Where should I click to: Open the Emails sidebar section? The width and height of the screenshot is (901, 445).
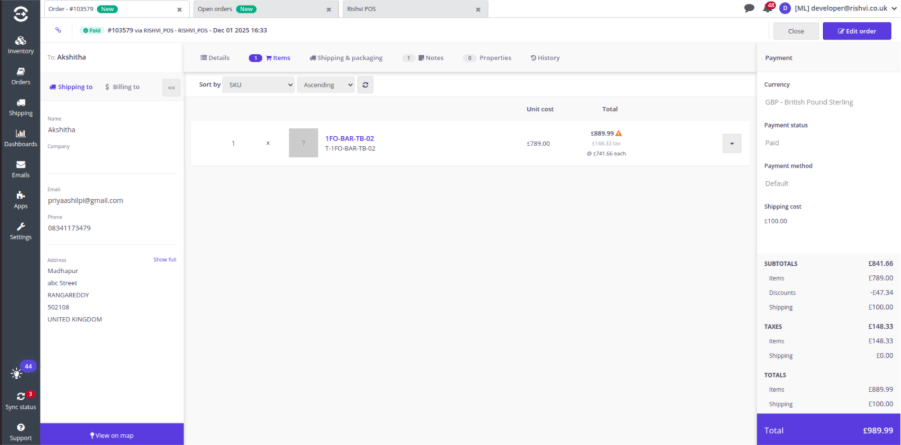click(x=20, y=168)
